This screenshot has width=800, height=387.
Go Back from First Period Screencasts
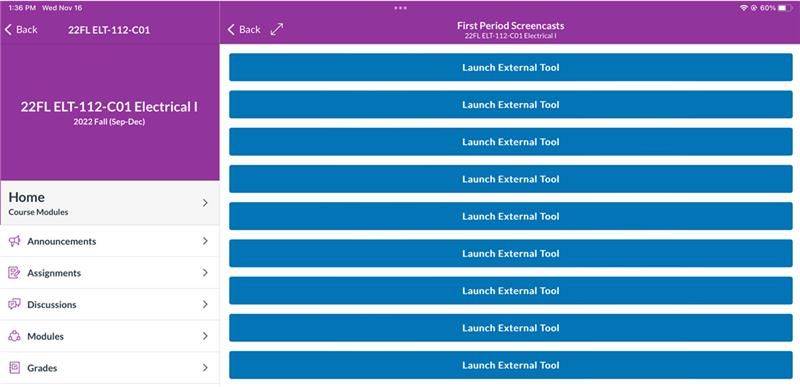click(x=244, y=30)
